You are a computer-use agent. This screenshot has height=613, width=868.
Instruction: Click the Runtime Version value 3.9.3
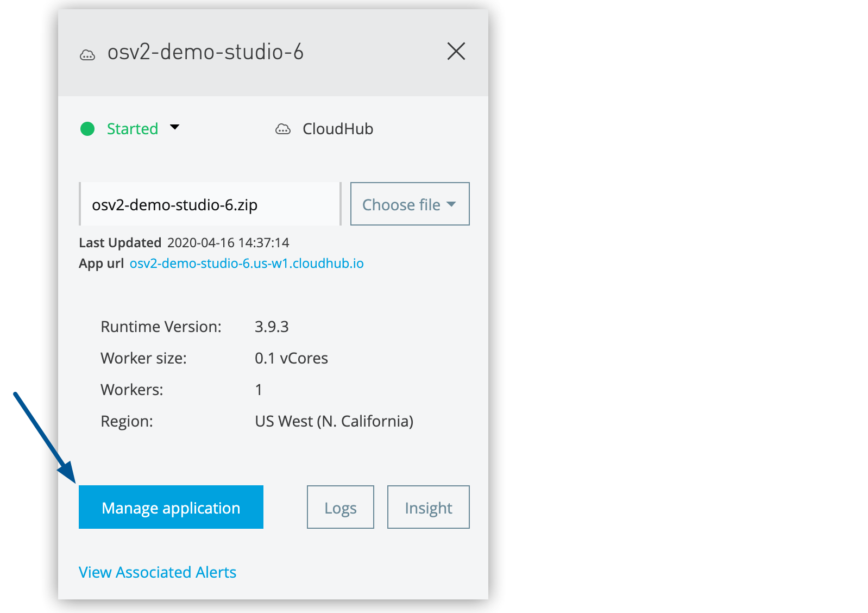pos(272,327)
